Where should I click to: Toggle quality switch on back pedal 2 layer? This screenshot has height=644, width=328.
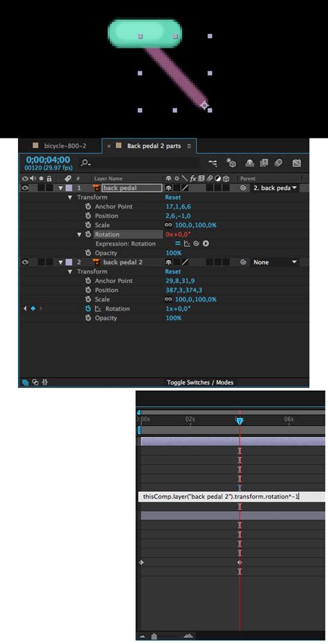(185, 262)
